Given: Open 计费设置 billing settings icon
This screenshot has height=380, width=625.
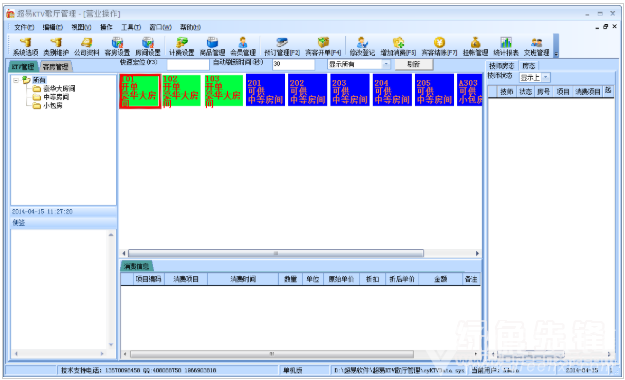Looking at the screenshot, I should [x=181, y=47].
